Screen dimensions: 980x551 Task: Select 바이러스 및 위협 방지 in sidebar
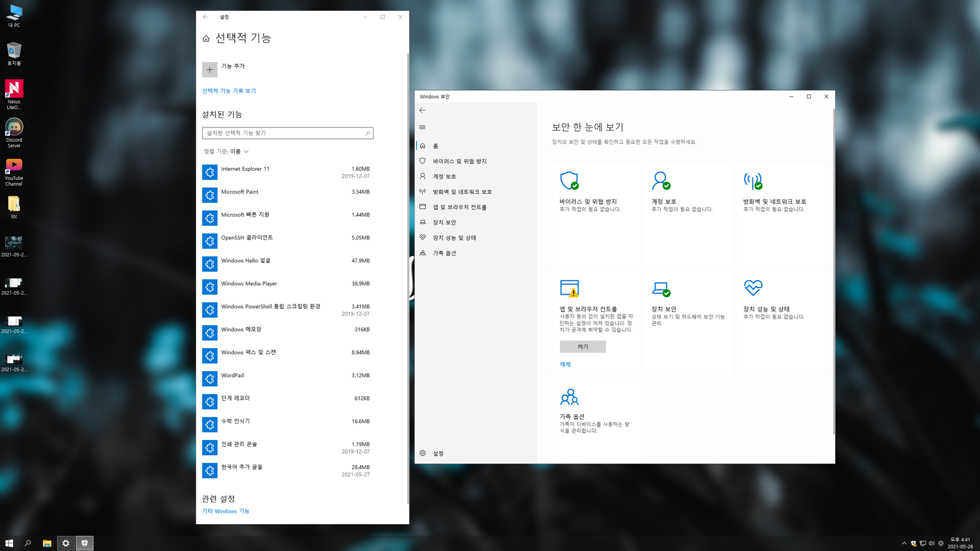[476, 161]
